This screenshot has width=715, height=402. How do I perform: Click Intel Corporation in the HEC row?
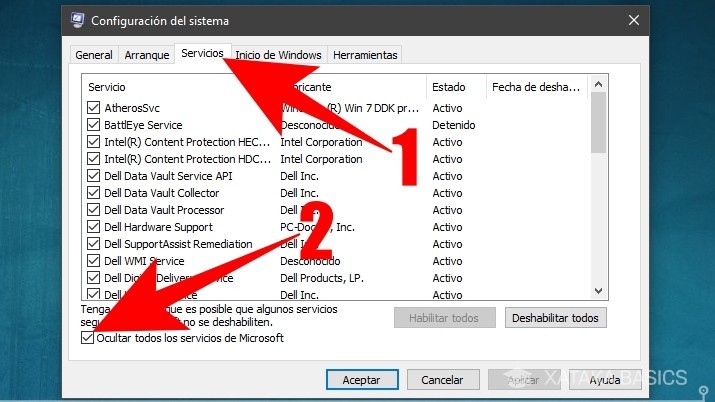click(321, 142)
